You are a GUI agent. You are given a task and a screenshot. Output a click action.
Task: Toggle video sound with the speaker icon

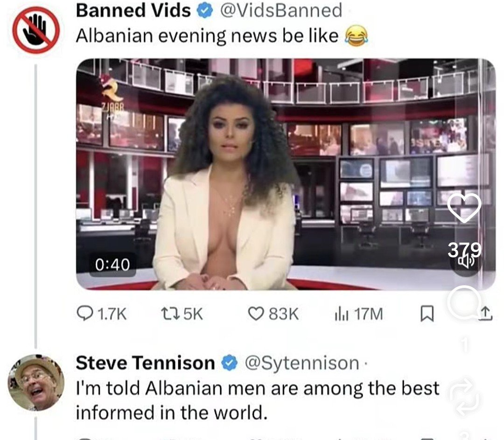[x=466, y=262]
